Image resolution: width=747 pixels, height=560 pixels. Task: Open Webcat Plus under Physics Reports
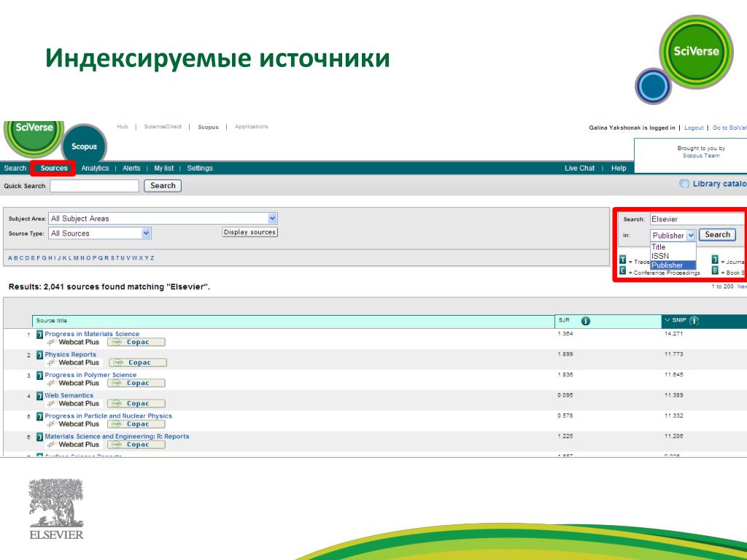pos(74,362)
